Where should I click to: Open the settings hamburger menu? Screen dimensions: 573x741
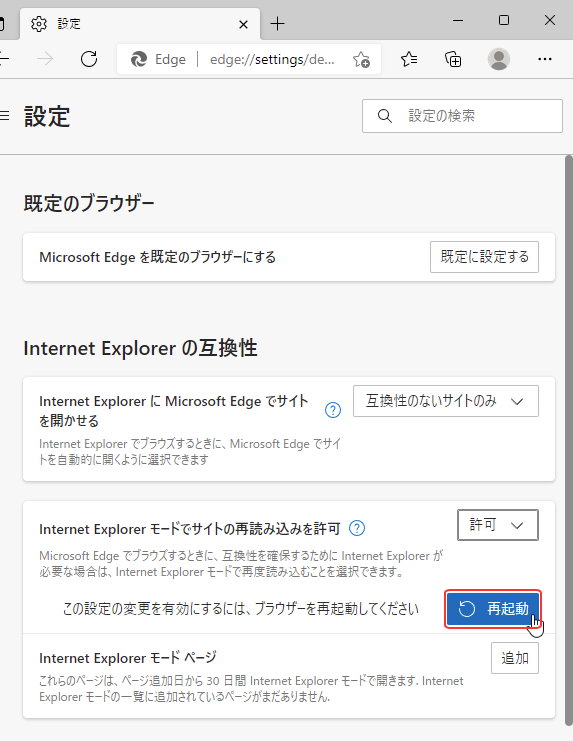click(x=4, y=116)
